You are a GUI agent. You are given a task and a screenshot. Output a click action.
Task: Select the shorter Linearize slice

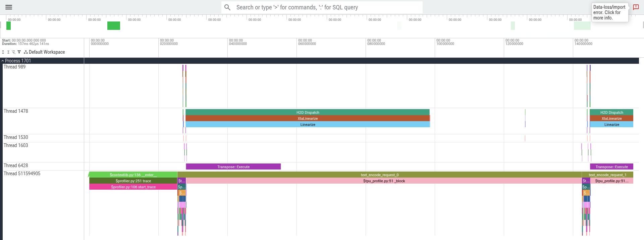pos(611,125)
